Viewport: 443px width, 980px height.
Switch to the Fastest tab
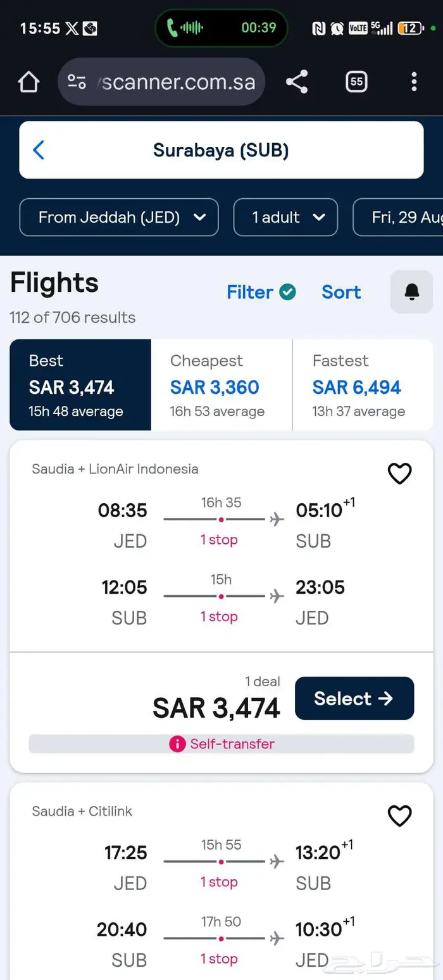pyautogui.click(x=363, y=385)
